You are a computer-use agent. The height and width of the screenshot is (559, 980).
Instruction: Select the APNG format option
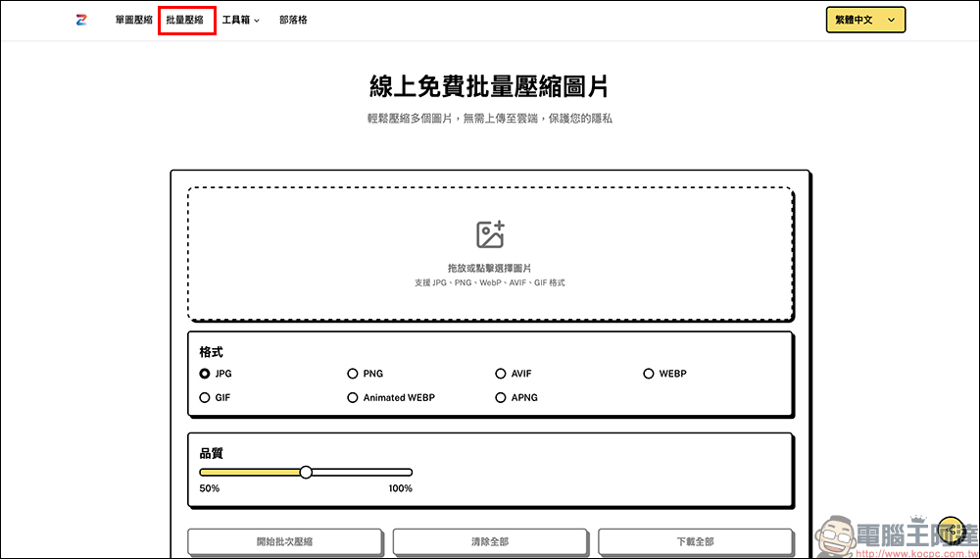point(516,398)
